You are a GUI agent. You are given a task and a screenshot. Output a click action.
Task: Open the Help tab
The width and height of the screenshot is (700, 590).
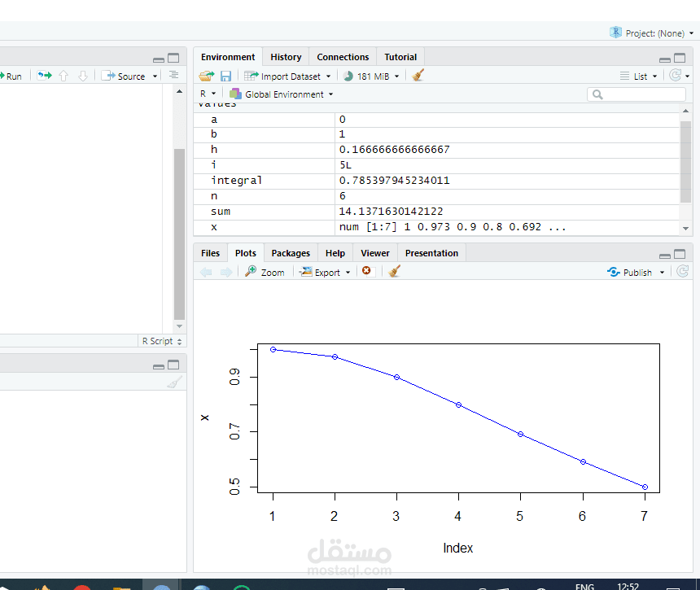coord(335,253)
